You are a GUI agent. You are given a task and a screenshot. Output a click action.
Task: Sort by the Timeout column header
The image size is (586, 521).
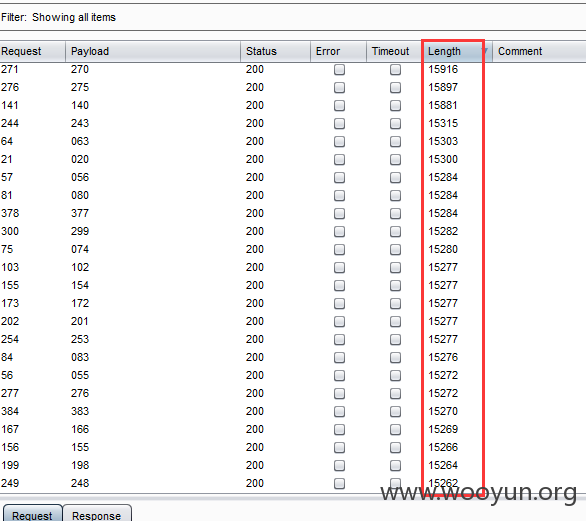pos(394,51)
